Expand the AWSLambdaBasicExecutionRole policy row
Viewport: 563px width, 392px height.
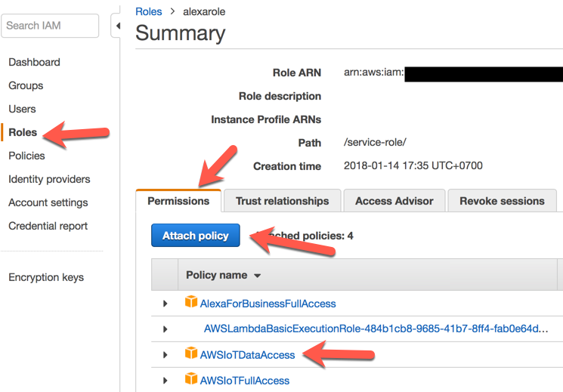coord(165,329)
